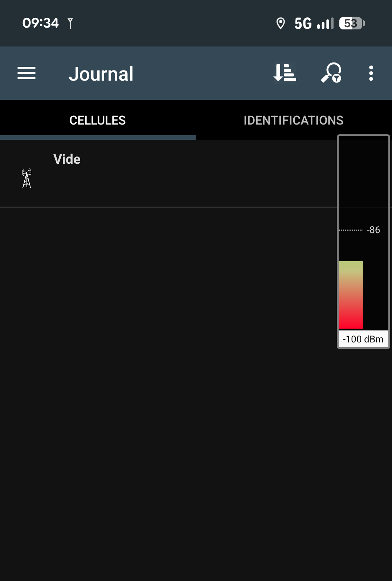
Task: Open the search filter magnifier icon
Action: click(331, 73)
